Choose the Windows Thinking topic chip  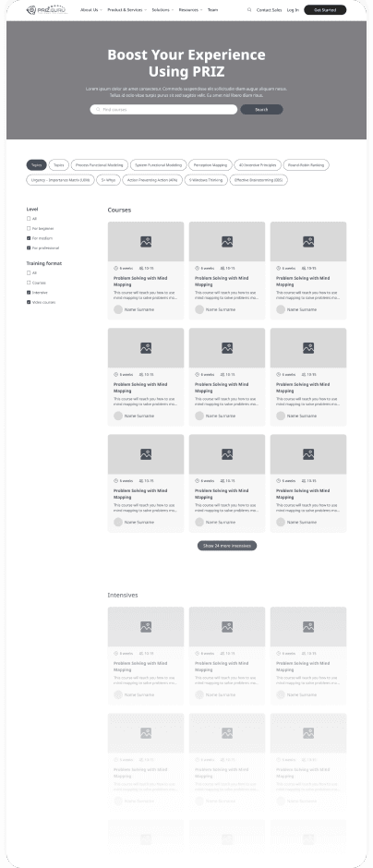206,180
